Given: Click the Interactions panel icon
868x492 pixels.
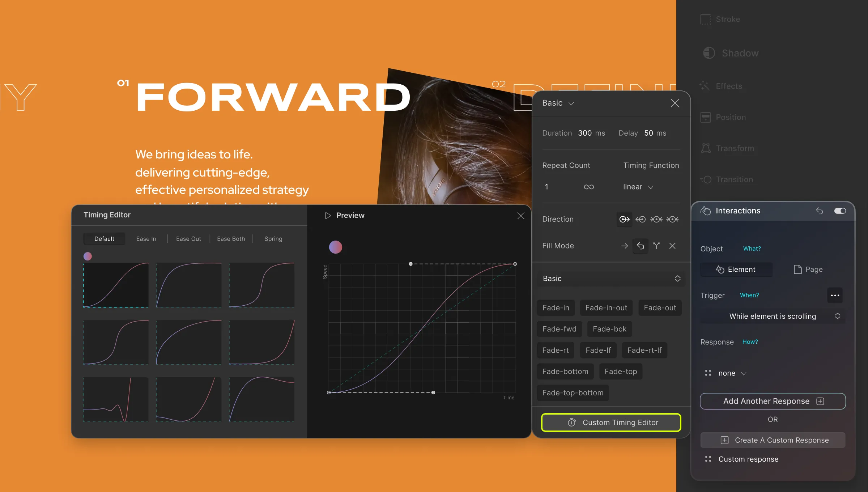Looking at the screenshot, I should [x=706, y=211].
